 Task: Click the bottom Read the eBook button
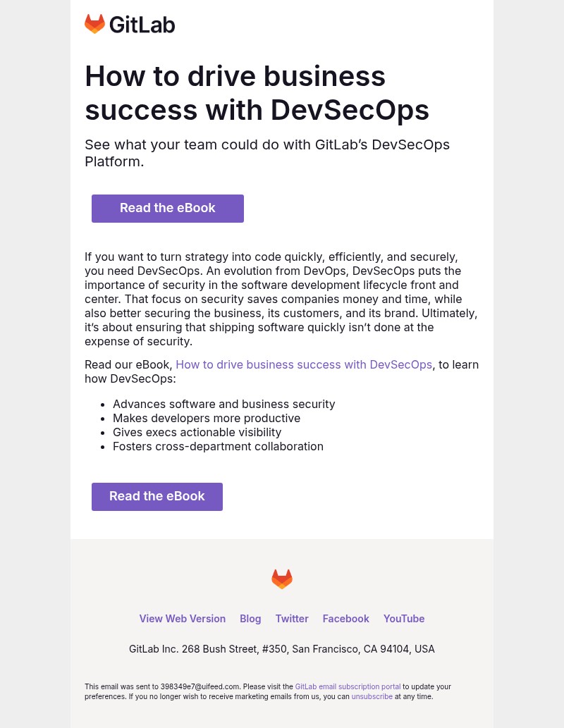coord(157,496)
